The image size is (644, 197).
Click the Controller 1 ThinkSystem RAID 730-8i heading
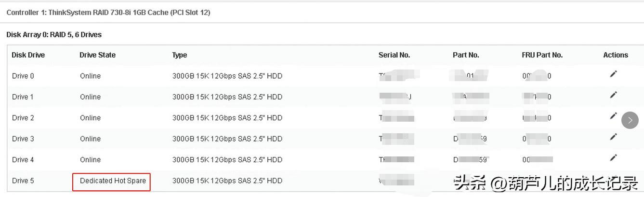click(108, 13)
